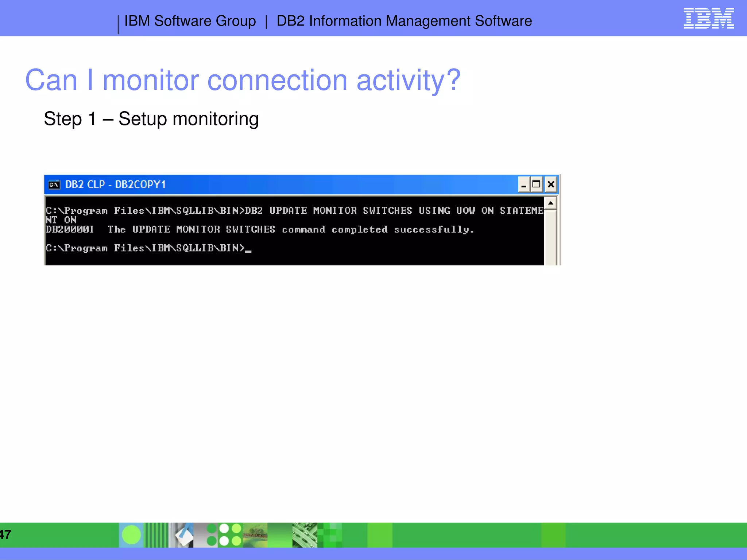Click 'Can I monitor connection activity?' heading
Screen dimensions: 747x560
tap(243, 80)
